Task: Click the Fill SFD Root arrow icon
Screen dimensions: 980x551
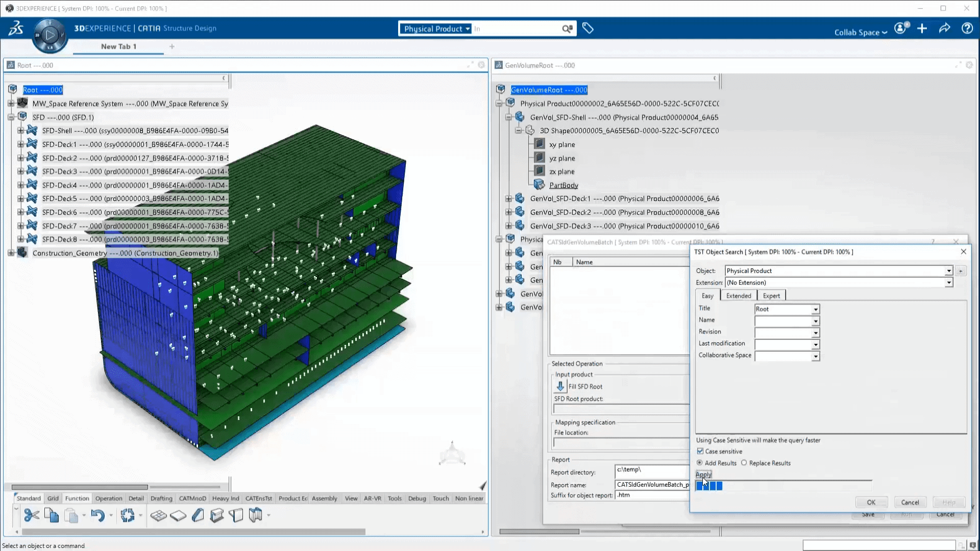Action: tap(560, 386)
